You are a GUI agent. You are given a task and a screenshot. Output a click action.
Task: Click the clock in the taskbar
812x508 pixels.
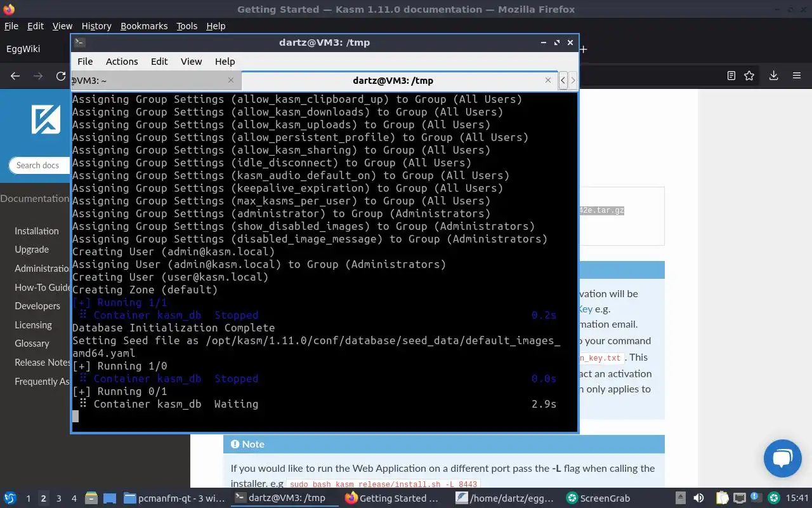pyautogui.click(x=797, y=498)
